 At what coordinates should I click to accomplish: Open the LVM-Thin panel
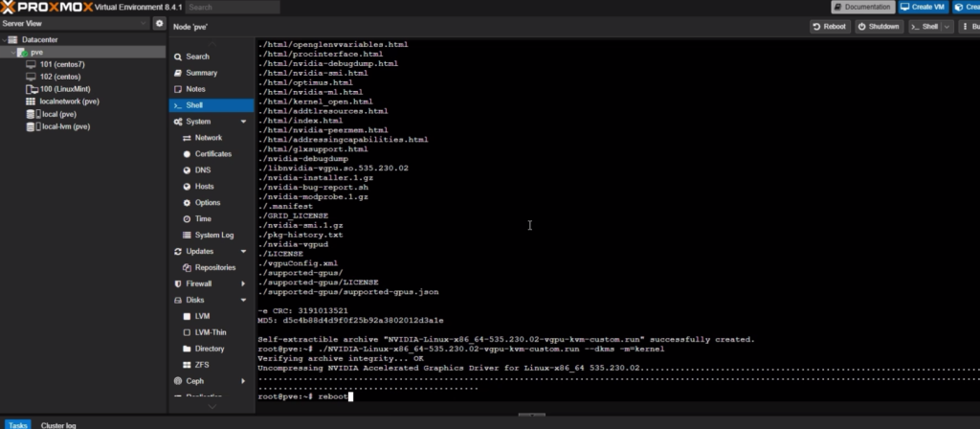[211, 332]
